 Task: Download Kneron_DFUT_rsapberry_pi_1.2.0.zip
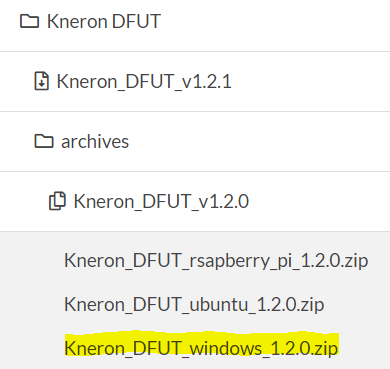tap(216, 261)
